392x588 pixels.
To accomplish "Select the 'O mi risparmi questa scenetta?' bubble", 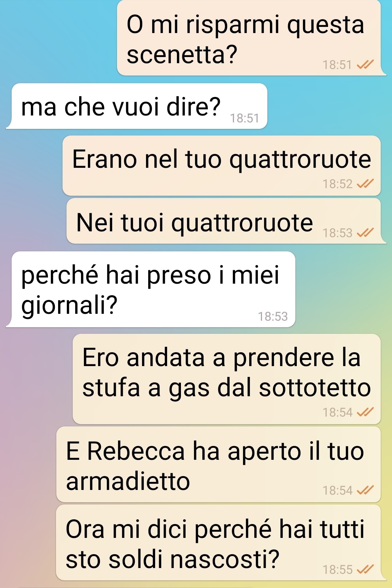I will click(x=249, y=37).
